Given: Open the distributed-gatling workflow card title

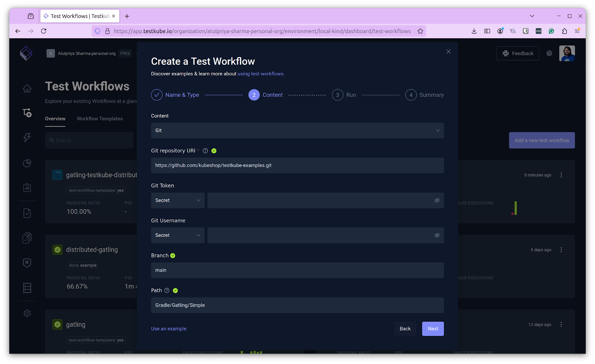Looking at the screenshot, I should (x=92, y=250).
